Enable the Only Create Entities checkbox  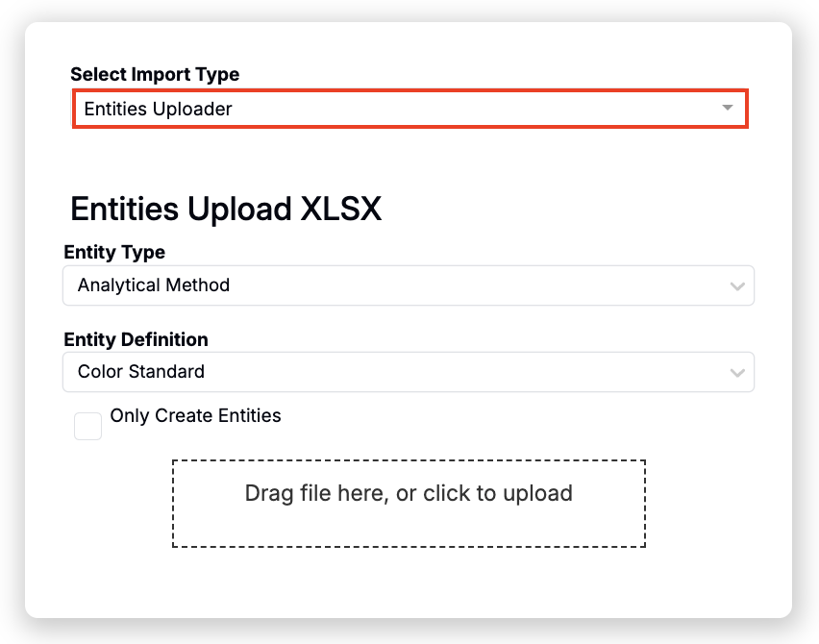[88, 426]
